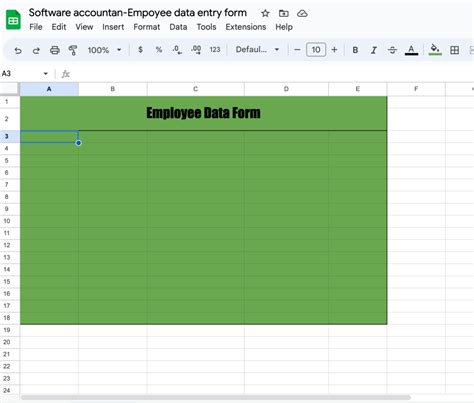Click the select-all corner box
Viewport: 474px width, 403px height.
tap(9, 89)
